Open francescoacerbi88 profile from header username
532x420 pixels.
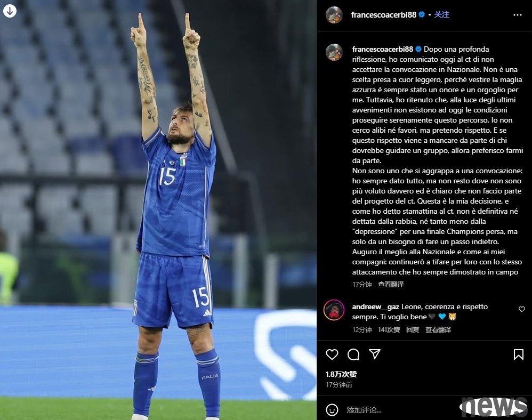pyautogui.click(x=383, y=14)
